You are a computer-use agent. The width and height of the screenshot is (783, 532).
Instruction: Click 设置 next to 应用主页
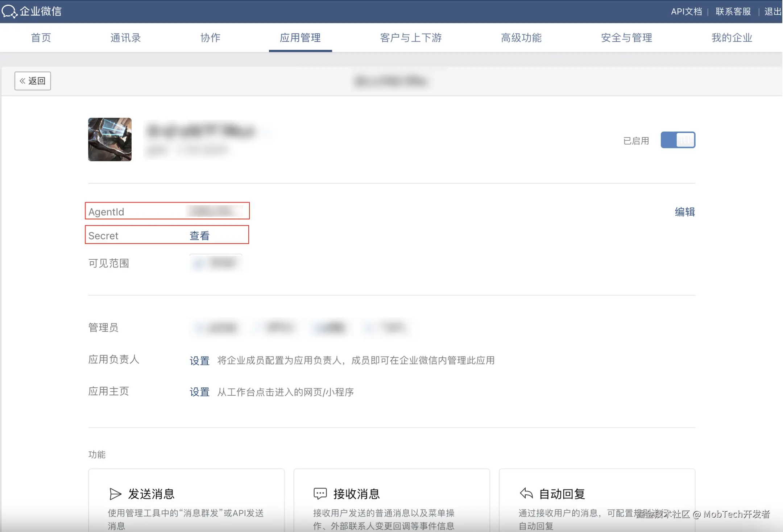point(199,392)
